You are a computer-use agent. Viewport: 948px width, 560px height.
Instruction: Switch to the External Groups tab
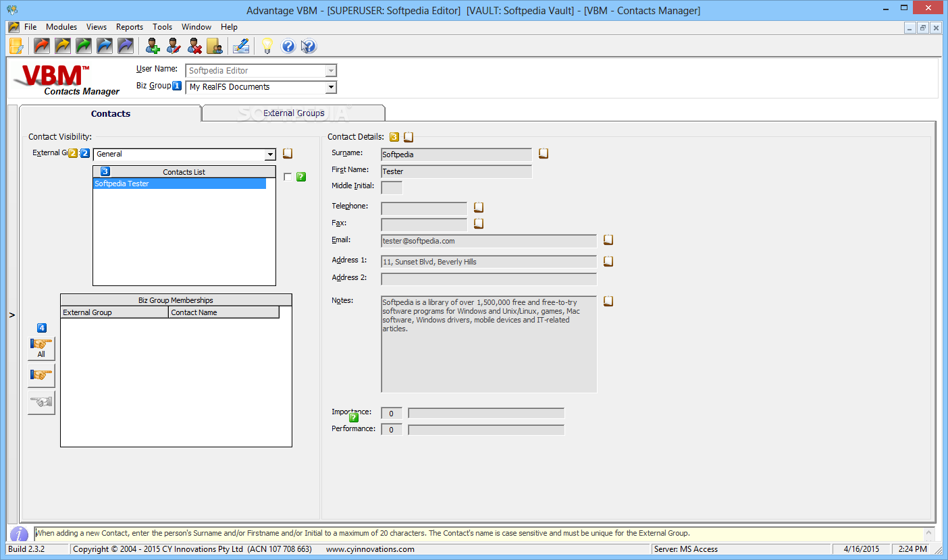click(294, 113)
